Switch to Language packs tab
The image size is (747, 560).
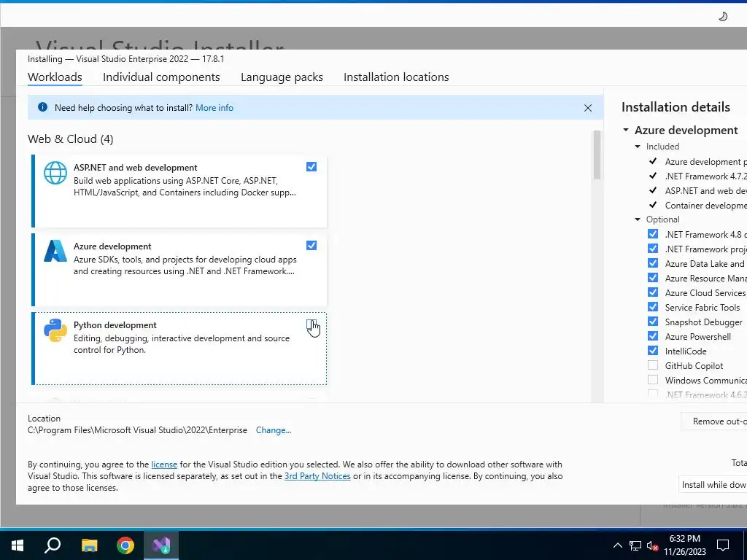coord(282,77)
